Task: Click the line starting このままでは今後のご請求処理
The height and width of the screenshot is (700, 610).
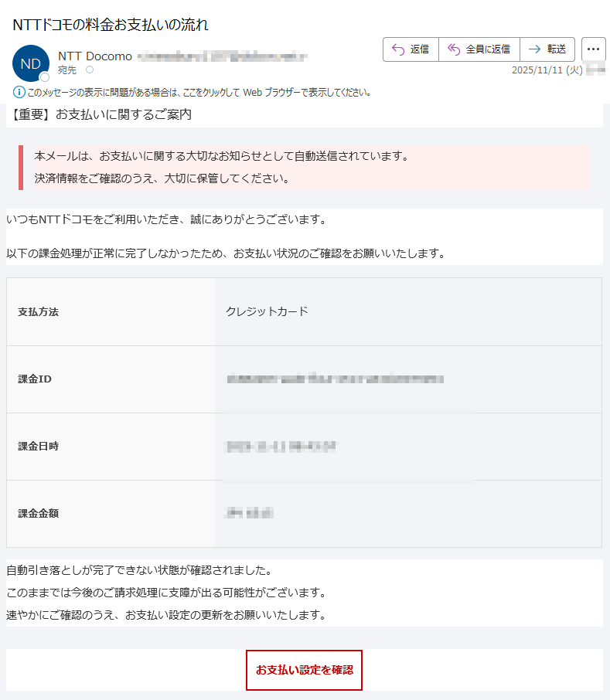Action: click(166, 593)
